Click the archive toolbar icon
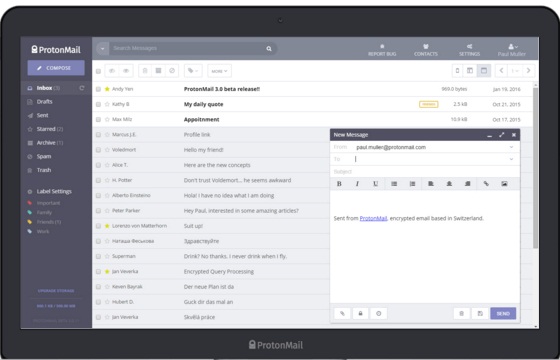The height and width of the screenshot is (360, 560). [x=159, y=71]
